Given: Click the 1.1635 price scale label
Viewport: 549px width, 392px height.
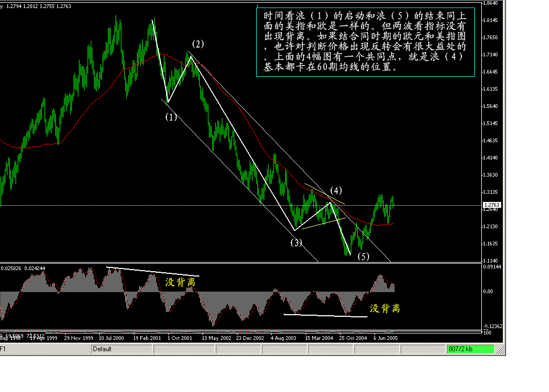Looking at the screenshot, I should pos(490,243).
